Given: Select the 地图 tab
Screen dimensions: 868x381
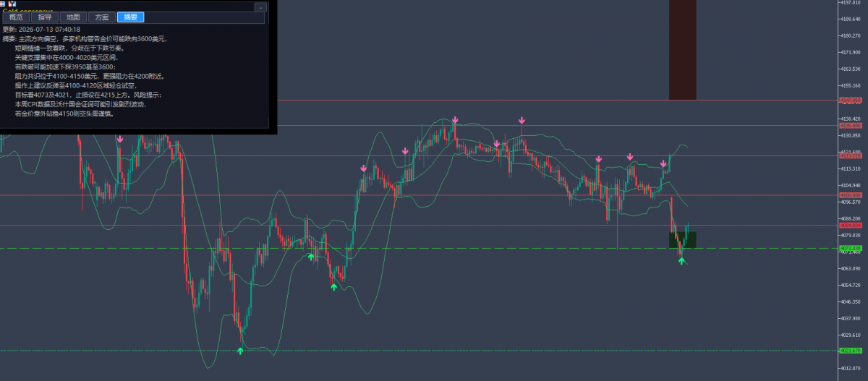Looking at the screenshot, I should click(73, 17).
